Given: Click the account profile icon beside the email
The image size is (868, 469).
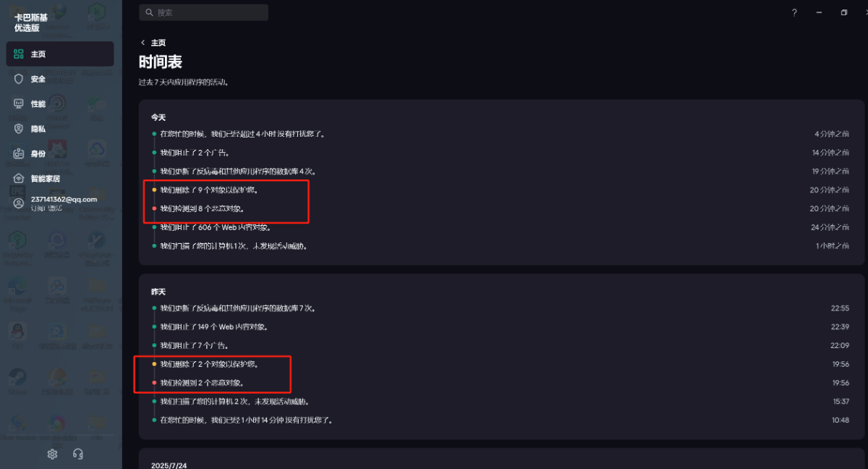Looking at the screenshot, I should coord(19,203).
